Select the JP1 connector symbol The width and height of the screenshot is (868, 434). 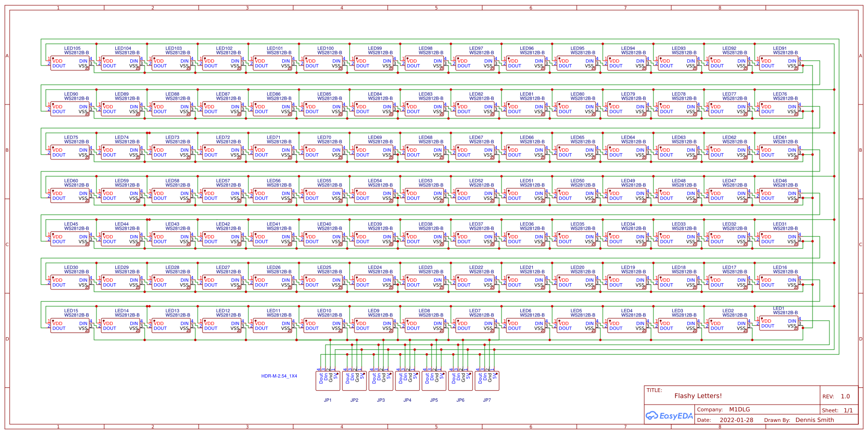328,380
